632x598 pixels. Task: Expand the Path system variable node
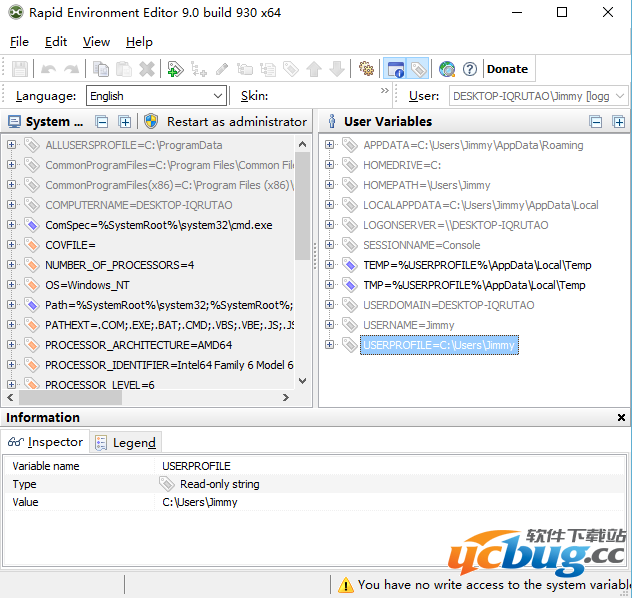(12, 305)
